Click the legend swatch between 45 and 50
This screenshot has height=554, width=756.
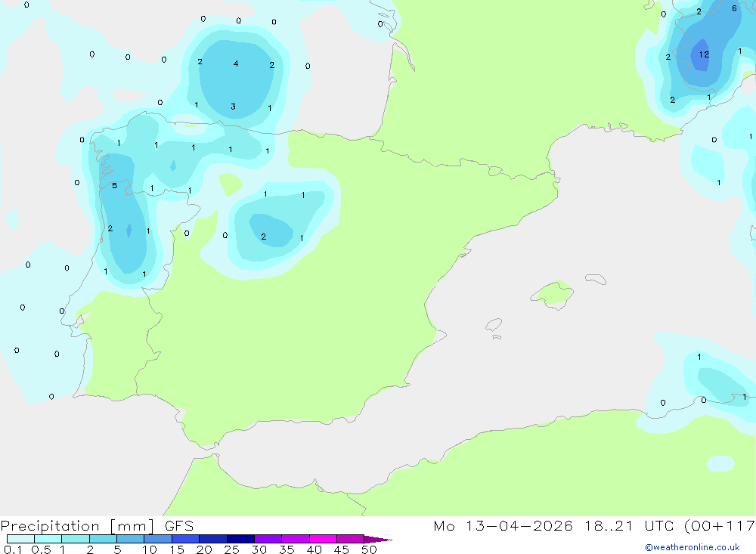click(x=350, y=539)
